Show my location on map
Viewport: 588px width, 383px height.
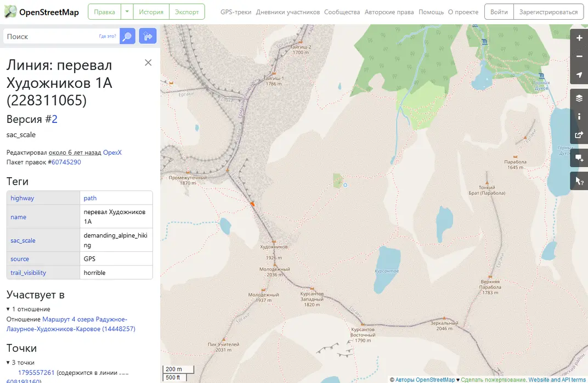point(579,75)
